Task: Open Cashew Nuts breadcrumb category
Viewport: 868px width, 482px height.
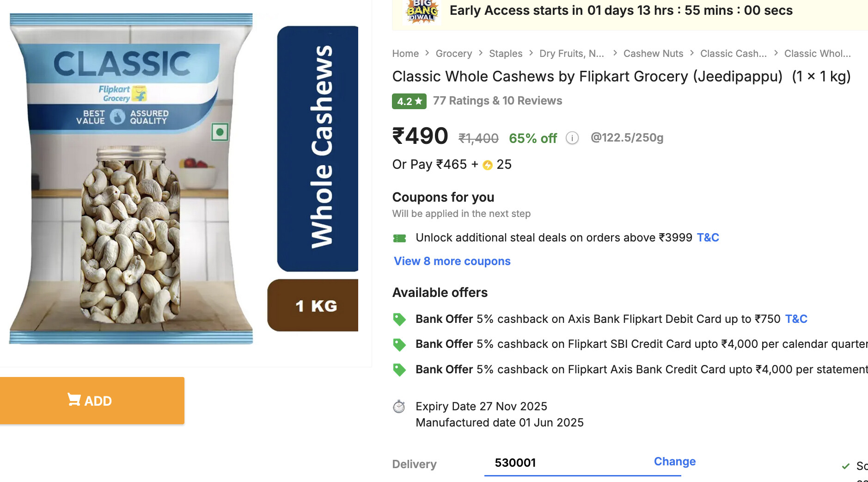Action: click(x=653, y=54)
